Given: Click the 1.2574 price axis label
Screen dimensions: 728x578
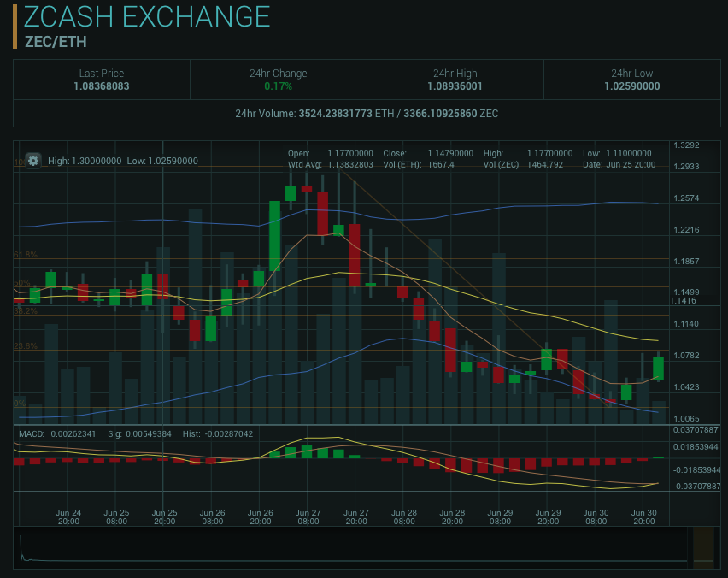Looking at the screenshot, I should click(686, 198).
